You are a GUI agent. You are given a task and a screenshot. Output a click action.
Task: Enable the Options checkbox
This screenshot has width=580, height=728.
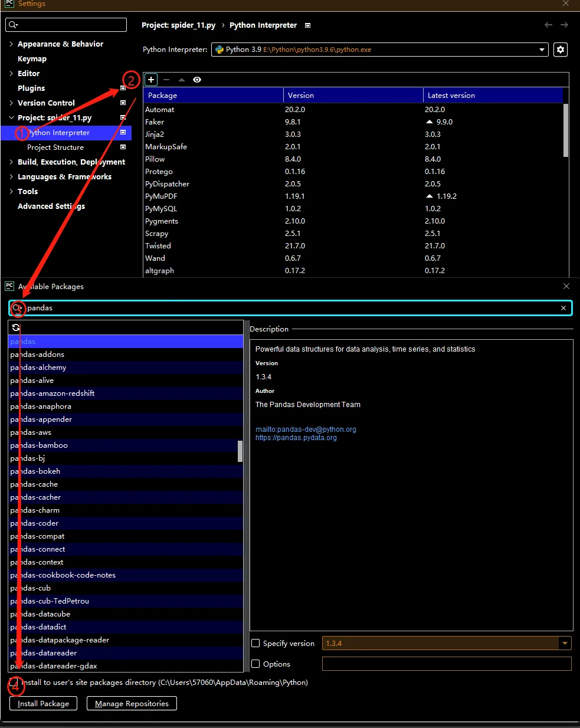click(255, 664)
